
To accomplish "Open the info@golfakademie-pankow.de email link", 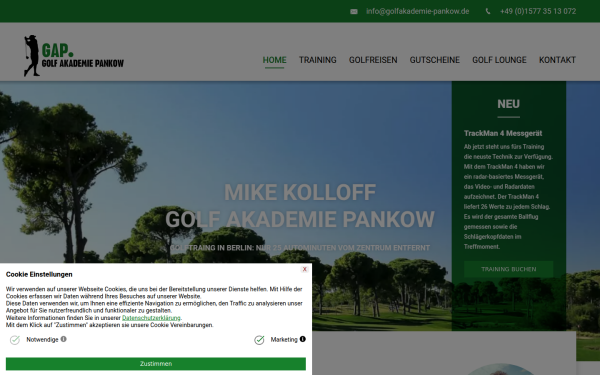I will pos(417,11).
